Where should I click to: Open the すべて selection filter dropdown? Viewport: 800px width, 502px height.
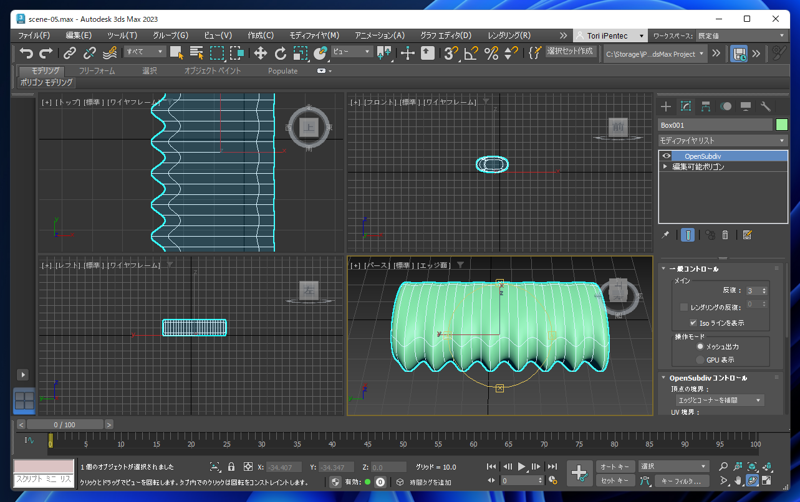click(144, 52)
